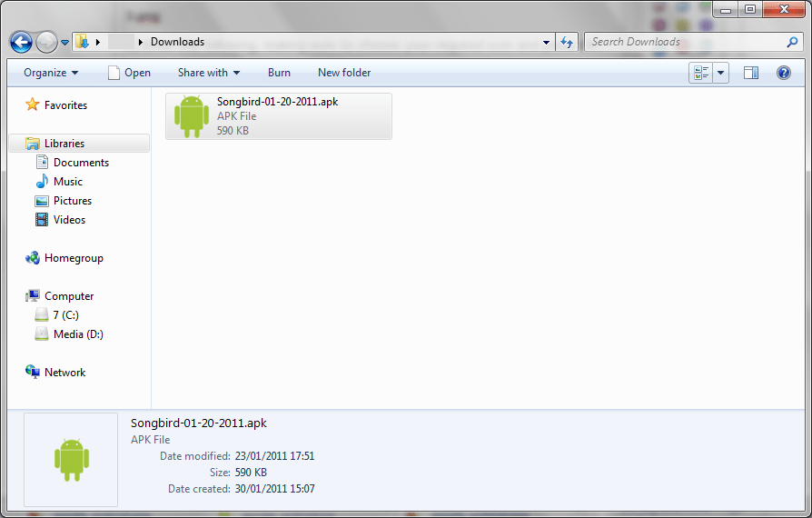Click the Pictures library icon
This screenshot has width=812, height=518.
[42, 201]
